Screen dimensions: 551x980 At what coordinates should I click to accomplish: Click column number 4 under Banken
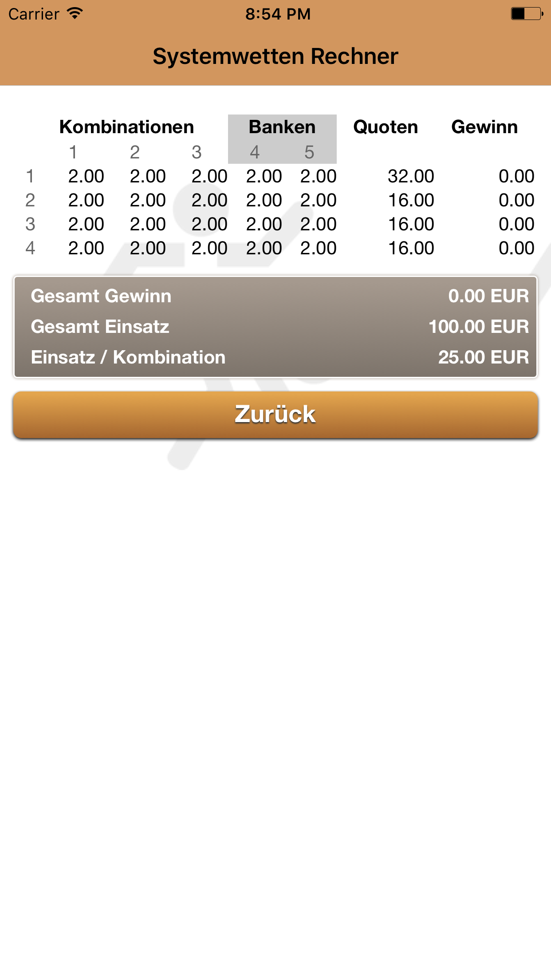[x=255, y=152]
